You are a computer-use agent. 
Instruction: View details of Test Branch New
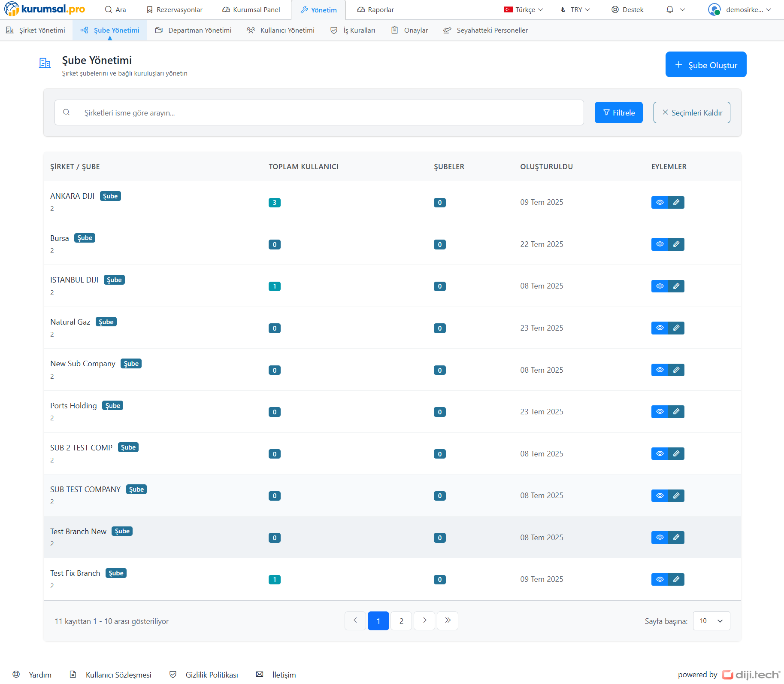pos(660,538)
